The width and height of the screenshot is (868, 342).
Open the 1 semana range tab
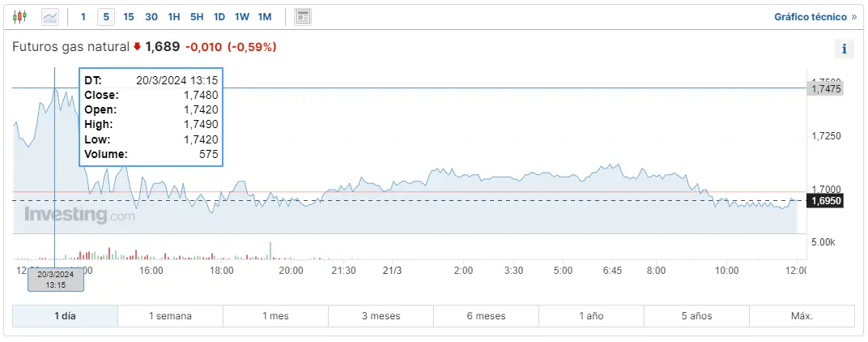click(x=170, y=316)
